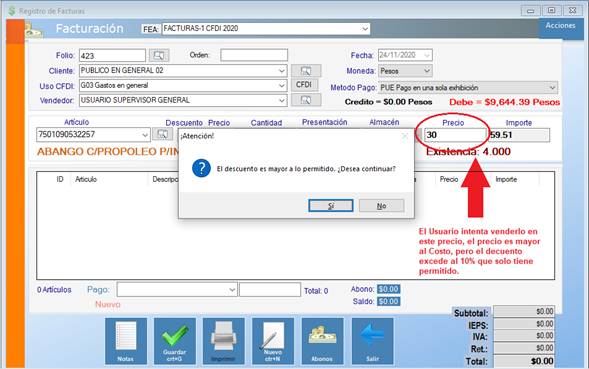Decline the discount with No button
The height and width of the screenshot is (369, 589).
click(x=381, y=206)
